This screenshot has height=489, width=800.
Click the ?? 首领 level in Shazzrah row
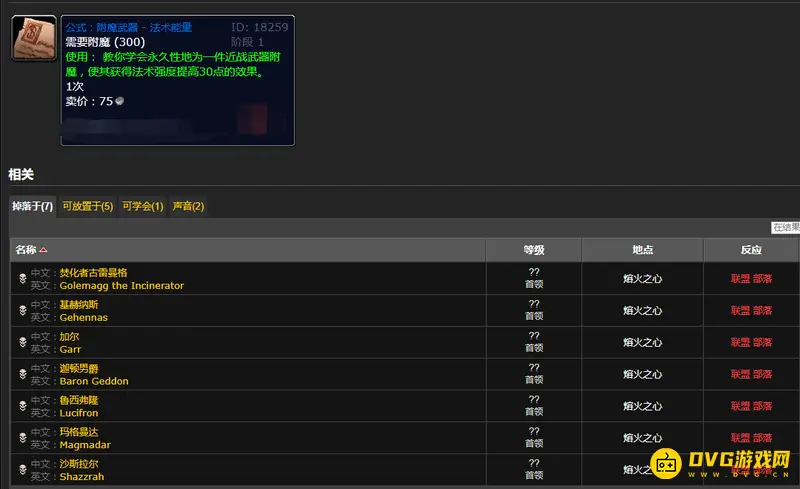(534, 469)
